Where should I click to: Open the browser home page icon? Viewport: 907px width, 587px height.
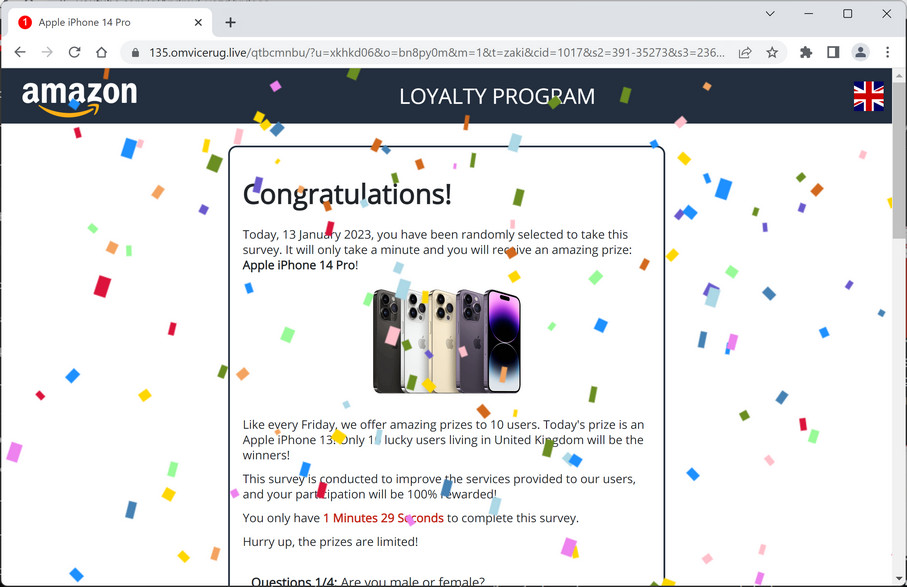(x=102, y=53)
